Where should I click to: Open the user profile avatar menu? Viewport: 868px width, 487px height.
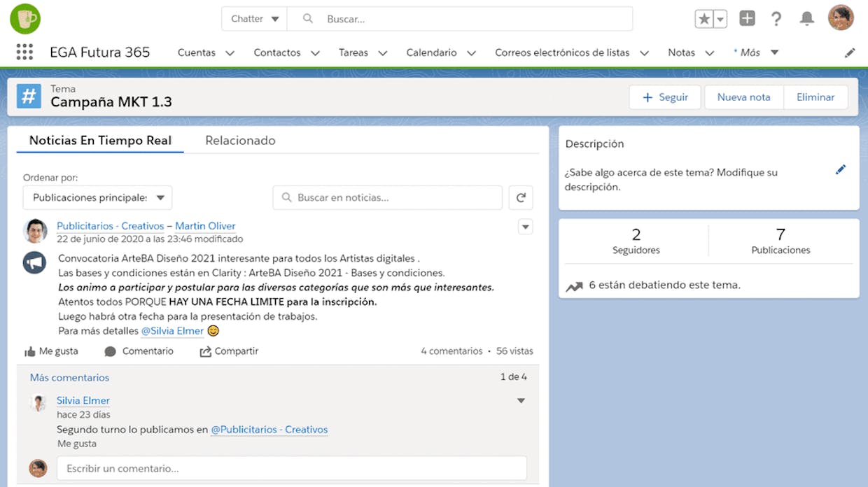coord(841,18)
